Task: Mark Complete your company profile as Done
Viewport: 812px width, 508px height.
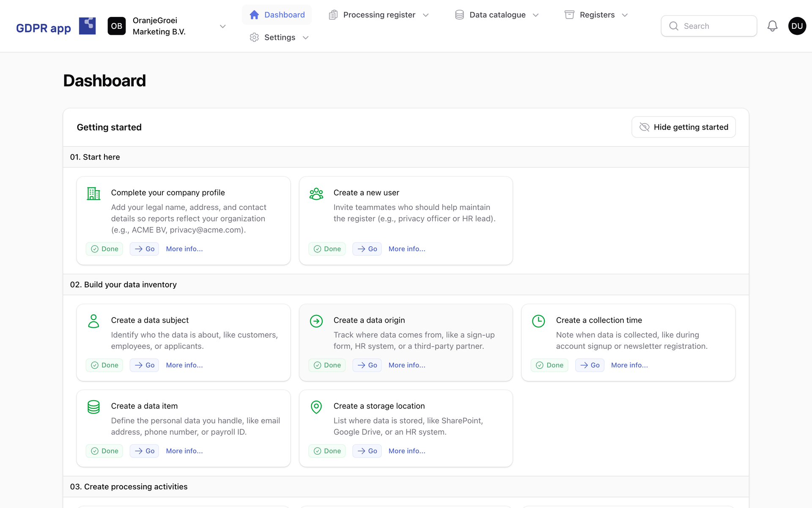Action: [104, 249]
